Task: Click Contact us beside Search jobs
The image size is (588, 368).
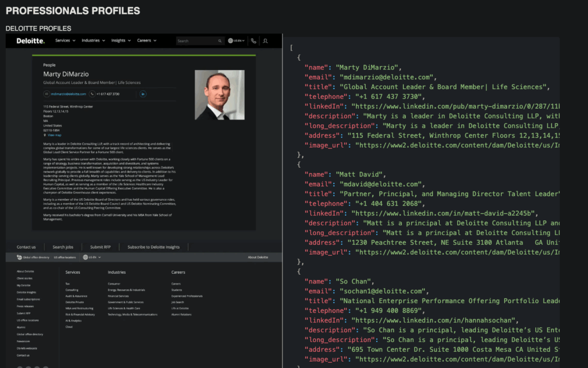Action: (26, 247)
